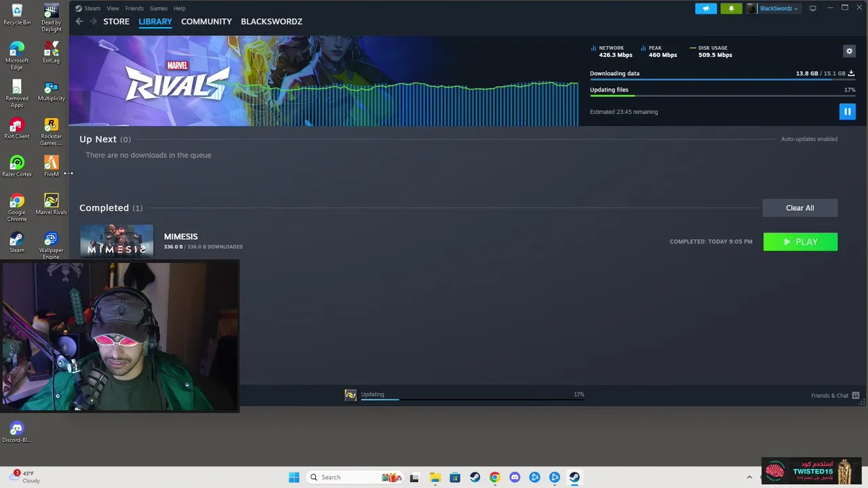
Task: Click the bottom Updating progress bar
Action: click(473, 399)
